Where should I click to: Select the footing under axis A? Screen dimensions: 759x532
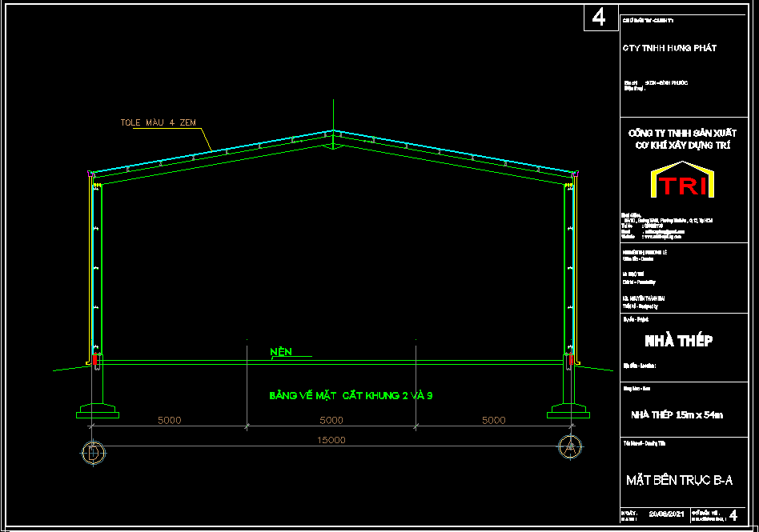pyautogui.click(x=568, y=411)
